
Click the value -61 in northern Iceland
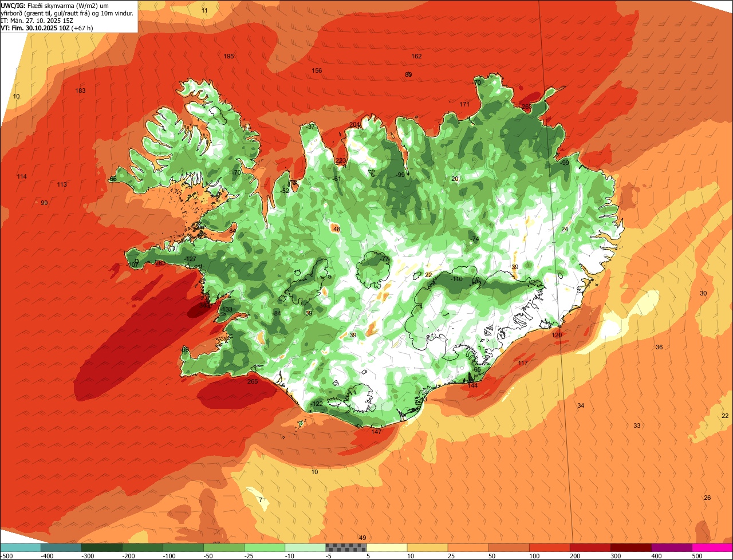click(x=337, y=179)
